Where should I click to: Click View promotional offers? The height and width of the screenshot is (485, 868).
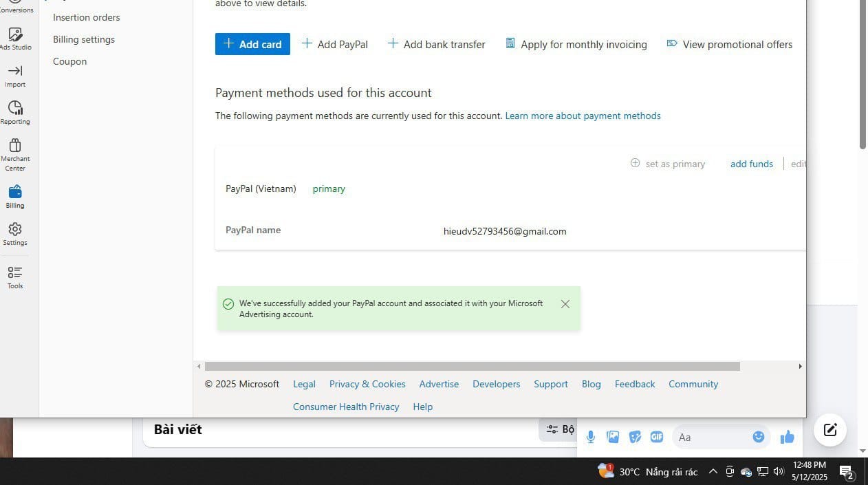[x=730, y=44]
